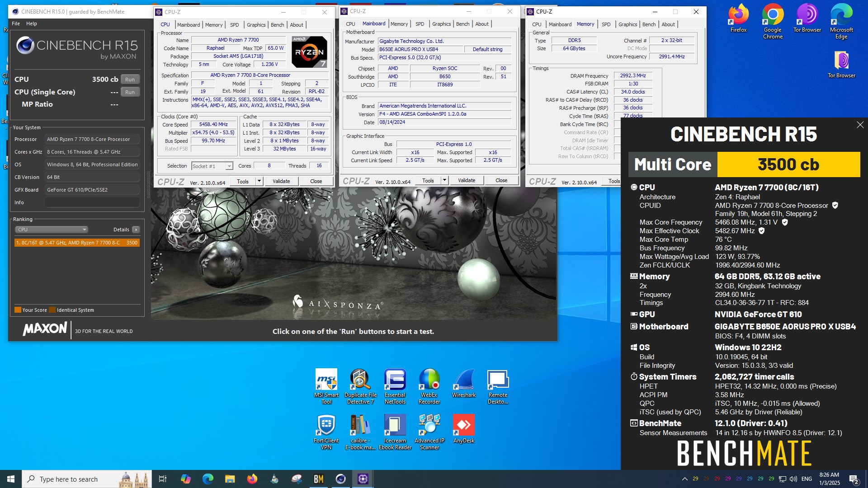Viewport: 868px width, 488px height.
Task: Open Tools dropdown arrow in Mainboard window
Action: coord(445,180)
